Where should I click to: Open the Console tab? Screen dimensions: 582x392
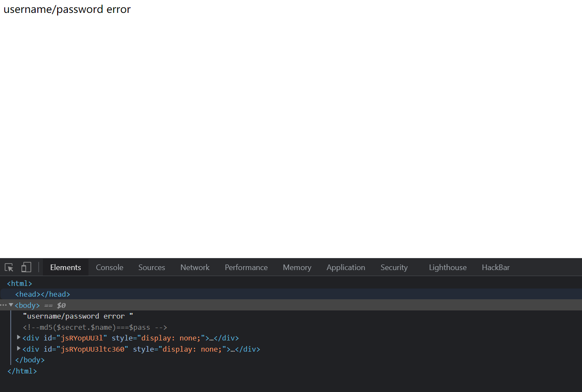click(110, 267)
